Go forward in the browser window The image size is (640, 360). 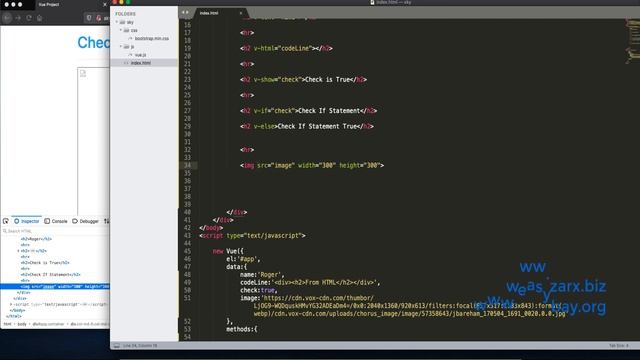[x=18, y=18]
